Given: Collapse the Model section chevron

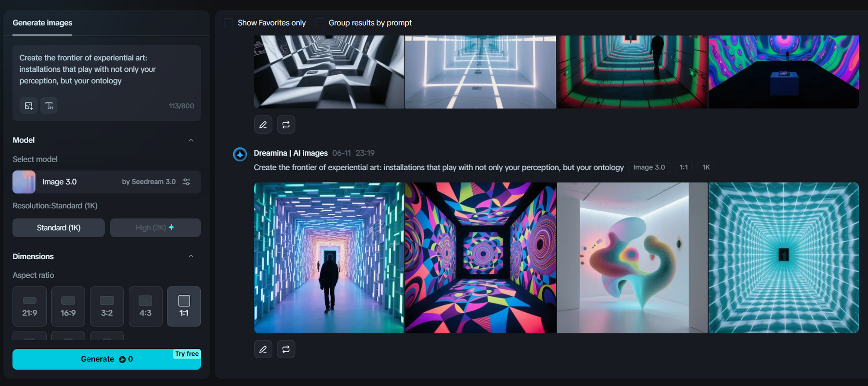Looking at the screenshot, I should tap(191, 141).
